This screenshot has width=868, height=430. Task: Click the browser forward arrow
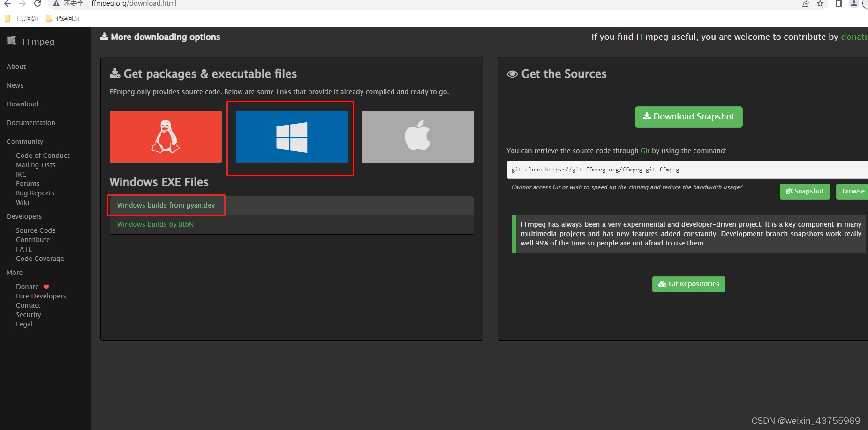coord(23,3)
